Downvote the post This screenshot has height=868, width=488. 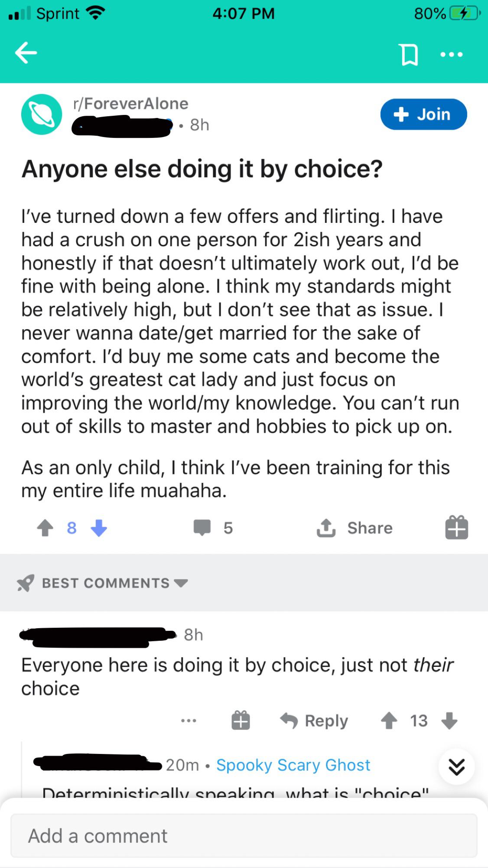[x=99, y=528]
